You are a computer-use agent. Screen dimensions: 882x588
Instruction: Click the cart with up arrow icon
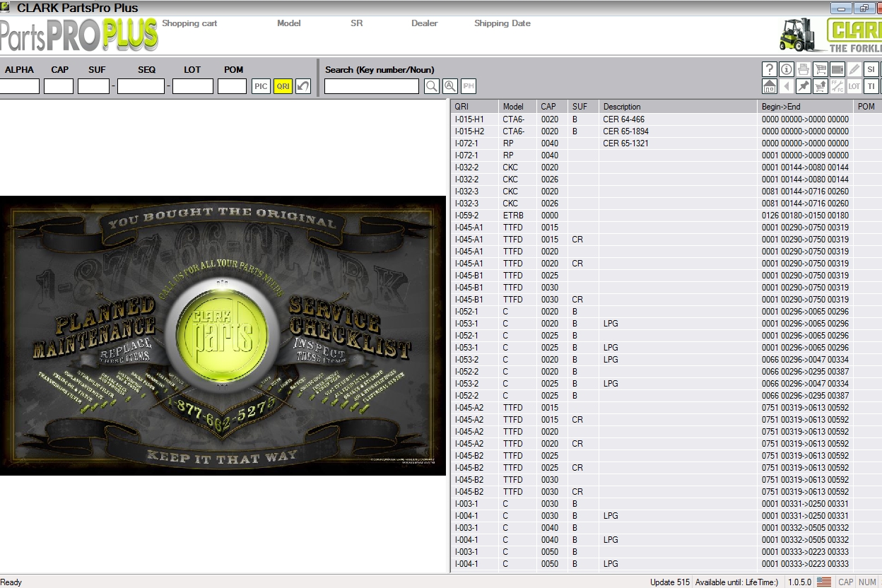pyautogui.click(x=821, y=86)
